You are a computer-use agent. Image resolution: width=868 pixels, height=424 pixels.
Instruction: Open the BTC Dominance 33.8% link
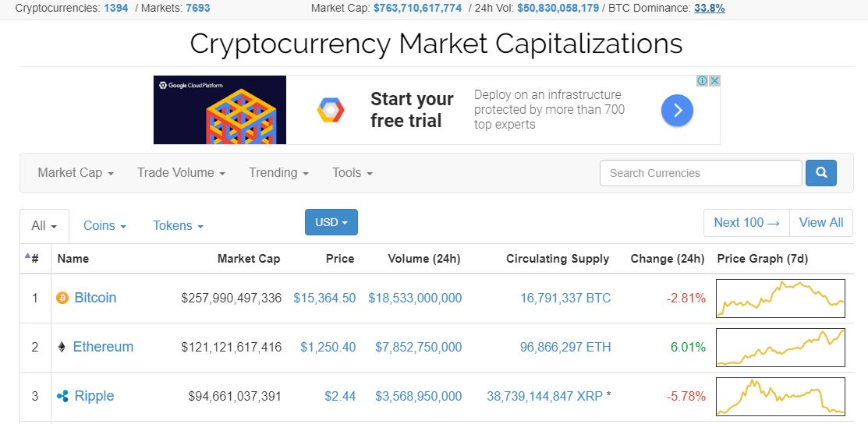(x=709, y=9)
